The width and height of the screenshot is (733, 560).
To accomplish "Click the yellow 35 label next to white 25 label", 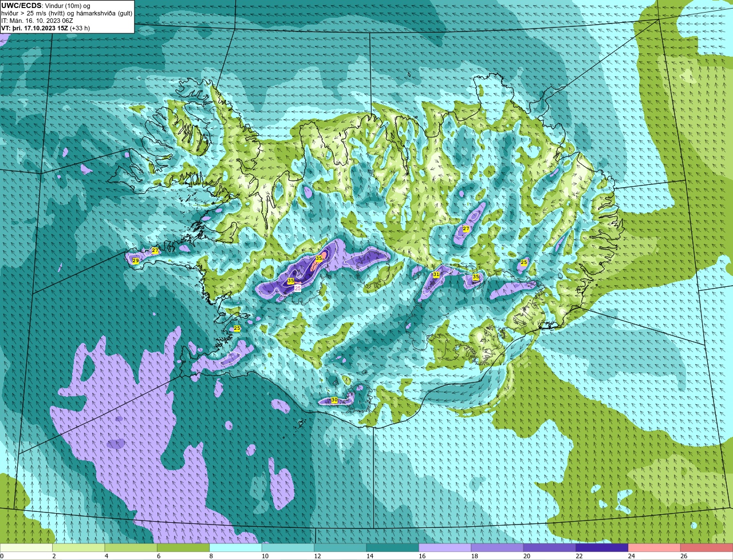I will [x=291, y=281].
